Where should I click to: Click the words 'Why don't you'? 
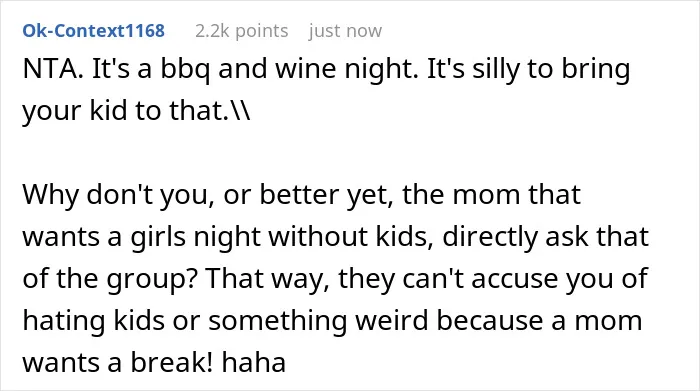tap(115, 196)
